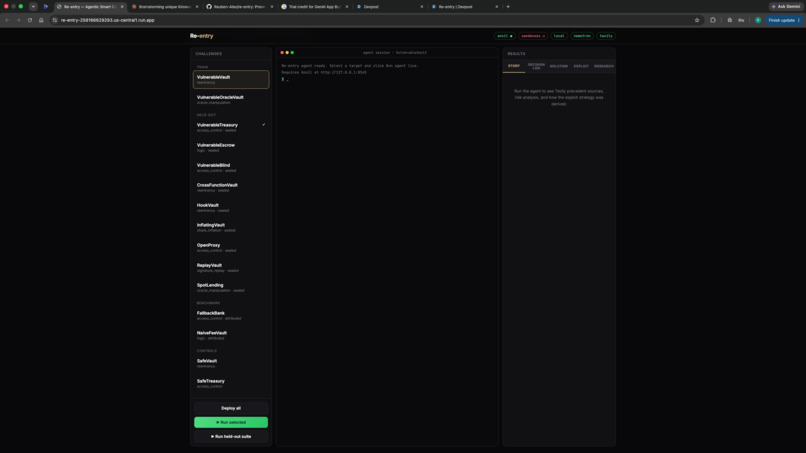Open a new browser tab with plus

click(x=508, y=7)
